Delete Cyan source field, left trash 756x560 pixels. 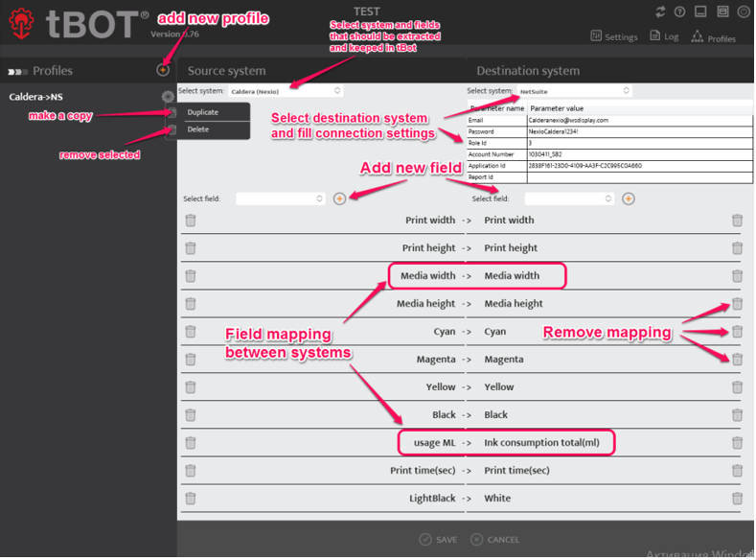[x=191, y=332]
